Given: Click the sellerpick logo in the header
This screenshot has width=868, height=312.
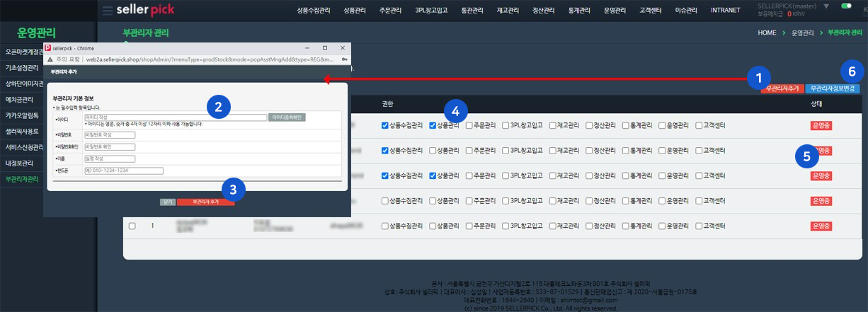Looking at the screenshot, I should pyautogui.click(x=145, y=11).
